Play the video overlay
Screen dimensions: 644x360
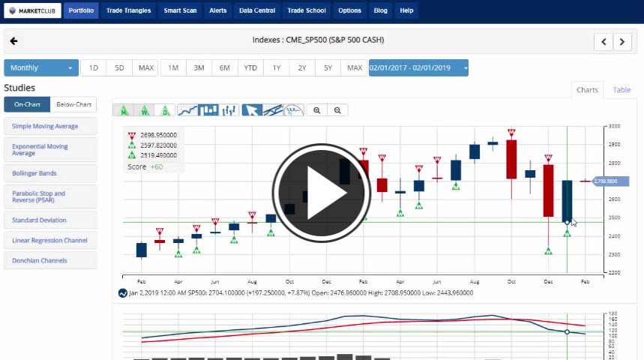tap(322, 193)
